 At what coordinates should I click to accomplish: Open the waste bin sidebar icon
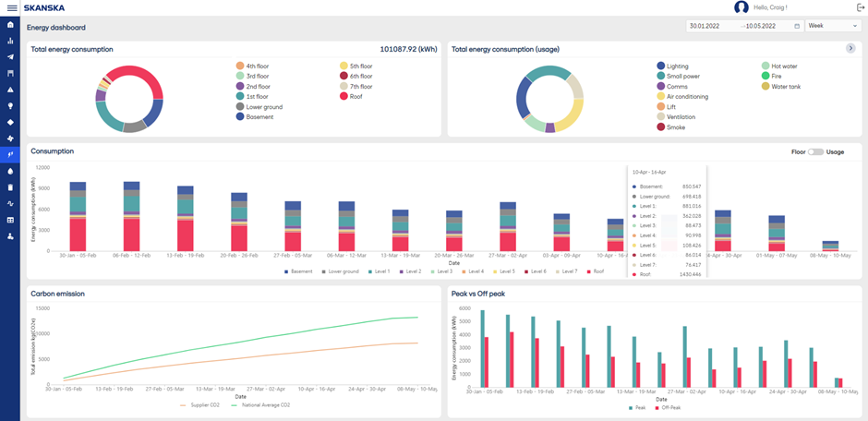[x=10, y=187]
